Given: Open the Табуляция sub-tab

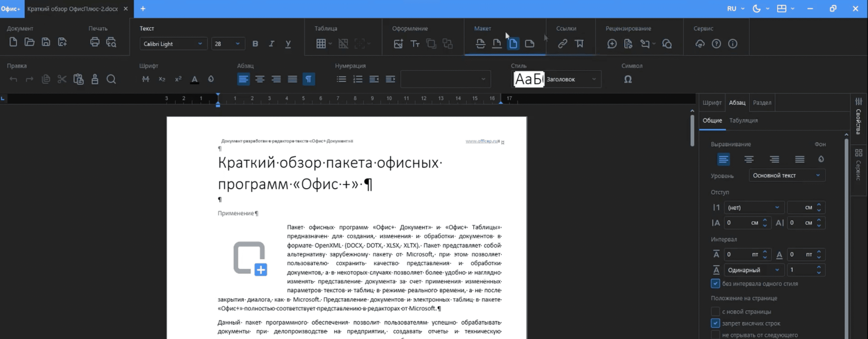Looking at the screenshot, I should 743,121.
